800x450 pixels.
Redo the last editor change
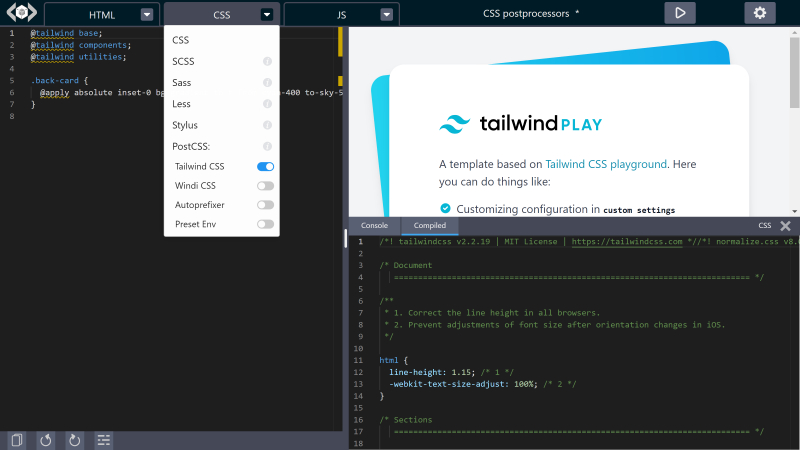(74, 439)
